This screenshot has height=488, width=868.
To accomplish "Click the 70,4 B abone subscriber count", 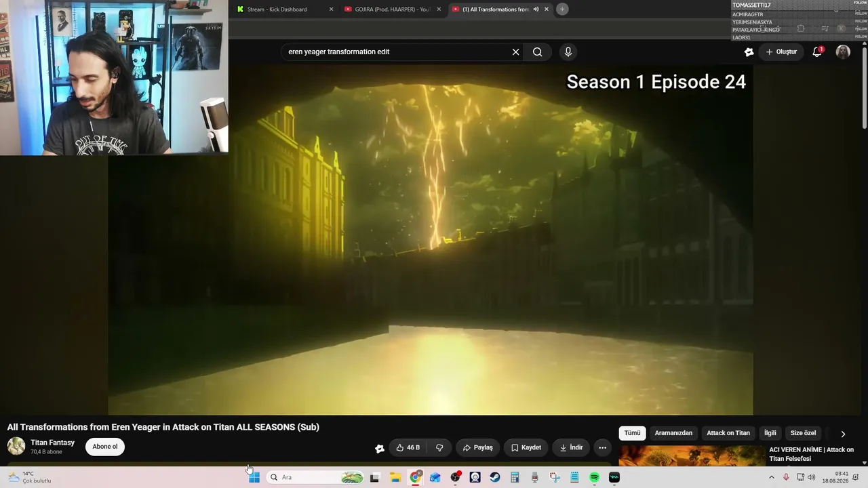I will pos(46,452).
